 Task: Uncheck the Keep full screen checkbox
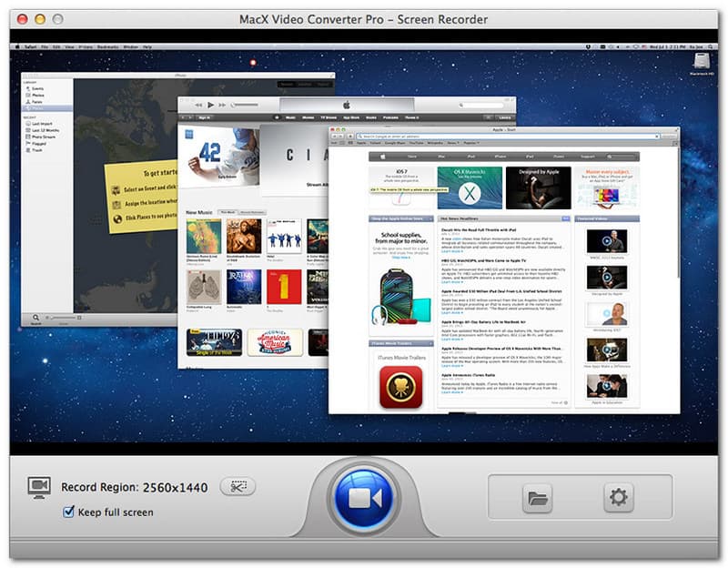coord(68,512)
